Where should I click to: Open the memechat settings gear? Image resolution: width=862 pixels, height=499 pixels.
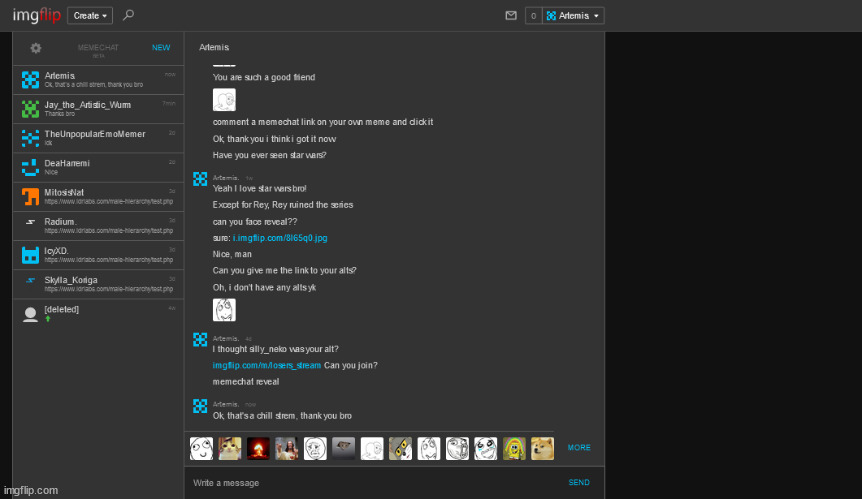click(x=36, y=48)
